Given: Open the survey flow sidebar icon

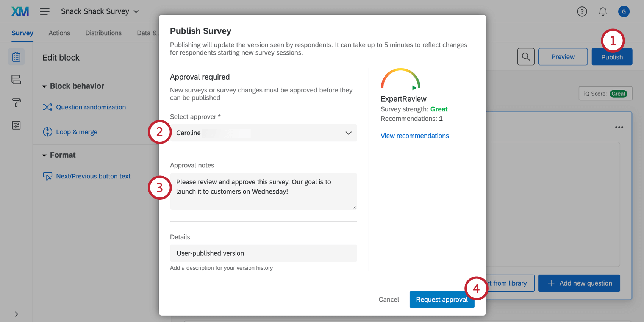Looking at the screenshot, I should (16, 80).
